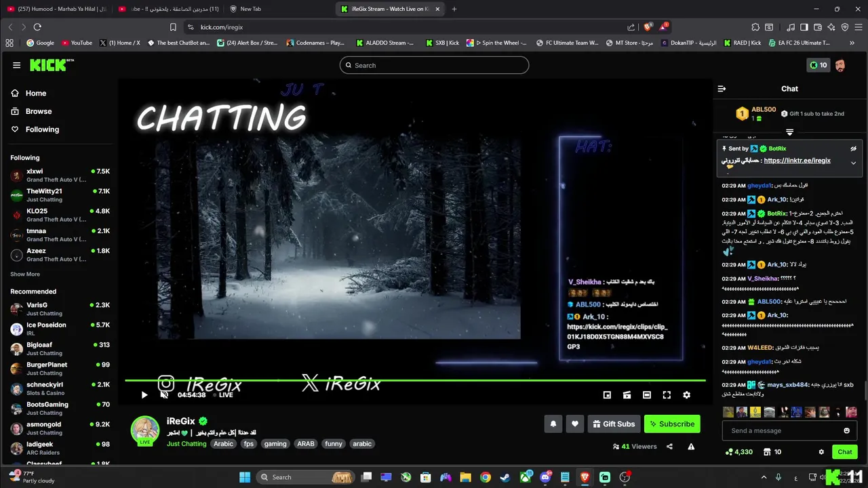
Task: Hide the pinned message in chat
Action: pos(853,148)
